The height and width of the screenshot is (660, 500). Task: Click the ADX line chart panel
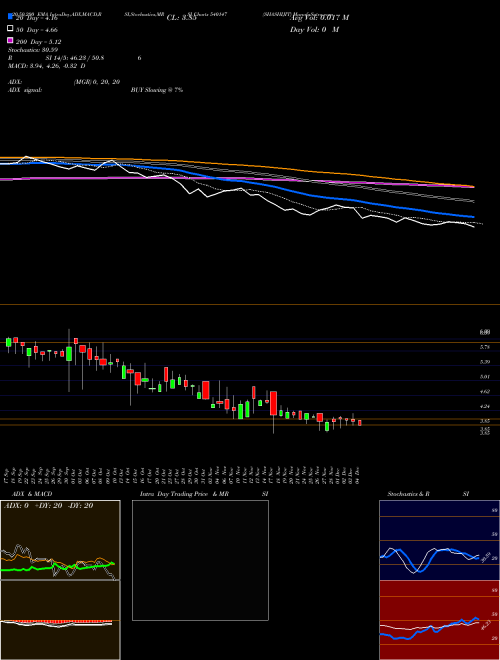click(60, 540)
